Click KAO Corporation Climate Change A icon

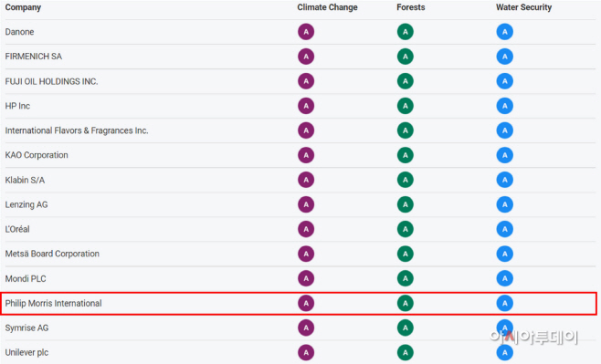tap(306, 155)
